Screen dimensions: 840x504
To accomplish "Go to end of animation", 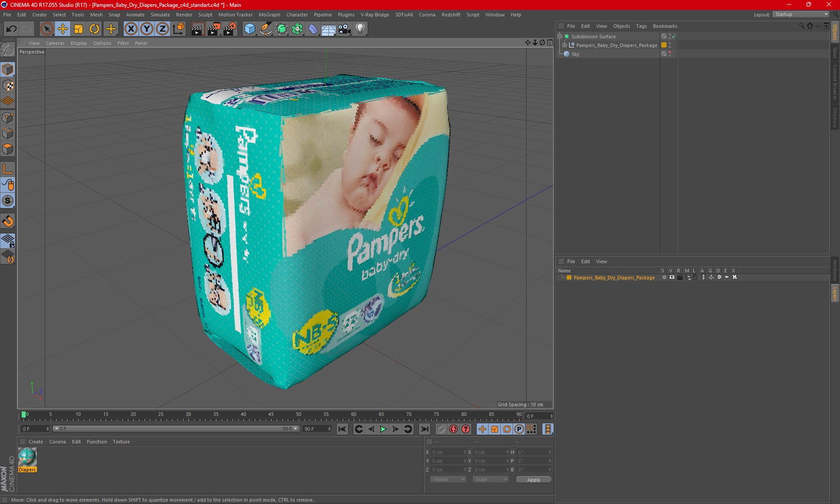I will [x=424, y=429].
